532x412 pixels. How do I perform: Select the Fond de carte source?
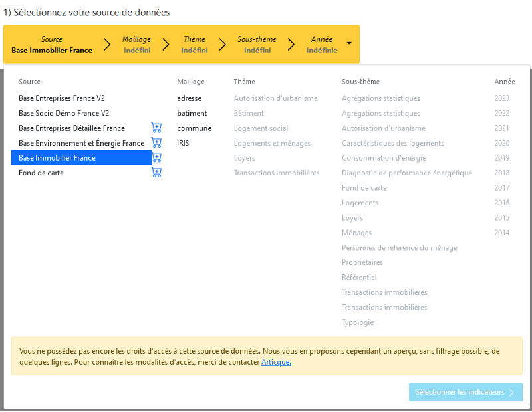click(41, 173)
